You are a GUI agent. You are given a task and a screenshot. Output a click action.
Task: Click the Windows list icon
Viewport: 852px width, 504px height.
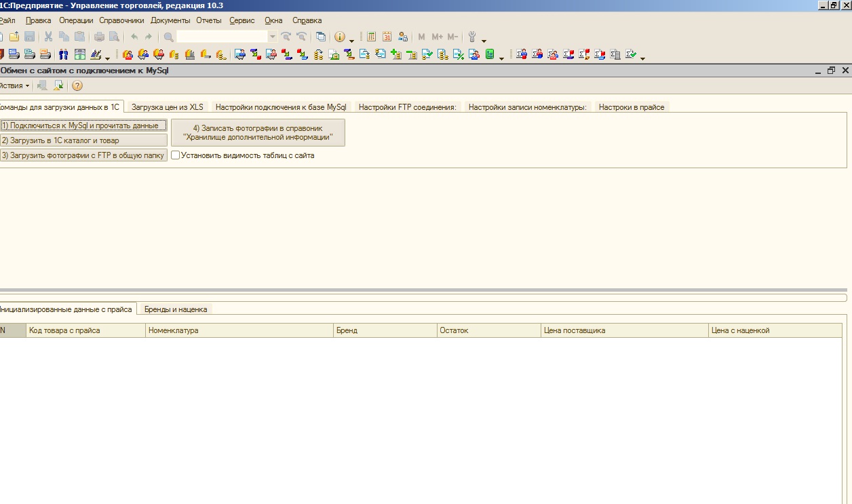coord(321,37)
